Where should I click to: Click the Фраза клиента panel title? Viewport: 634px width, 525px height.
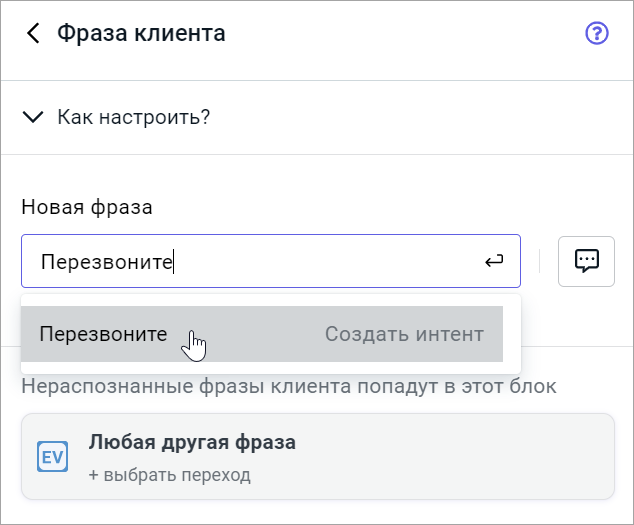pos(141,34)
